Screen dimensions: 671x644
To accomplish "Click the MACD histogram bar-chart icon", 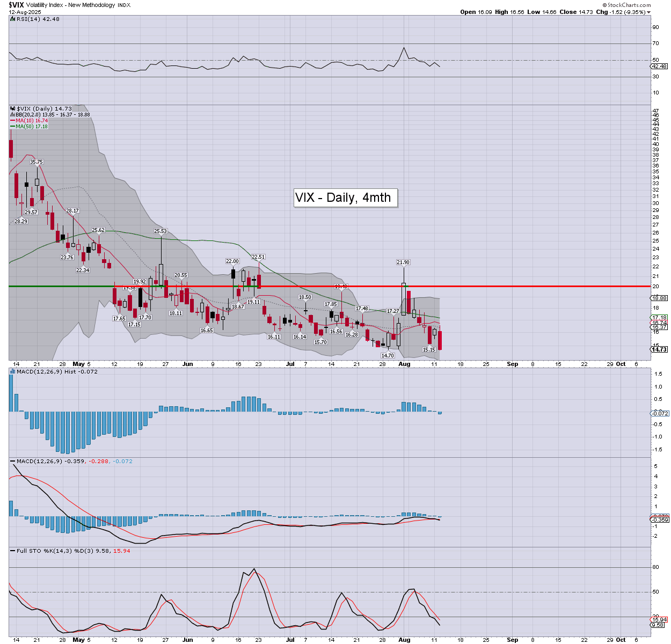I will point(13,371).
